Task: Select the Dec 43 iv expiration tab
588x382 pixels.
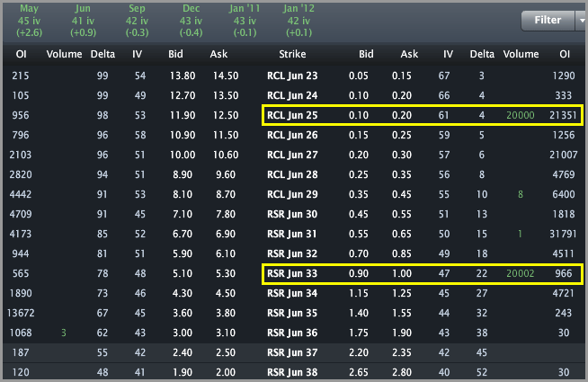Action: coord(191,21)
